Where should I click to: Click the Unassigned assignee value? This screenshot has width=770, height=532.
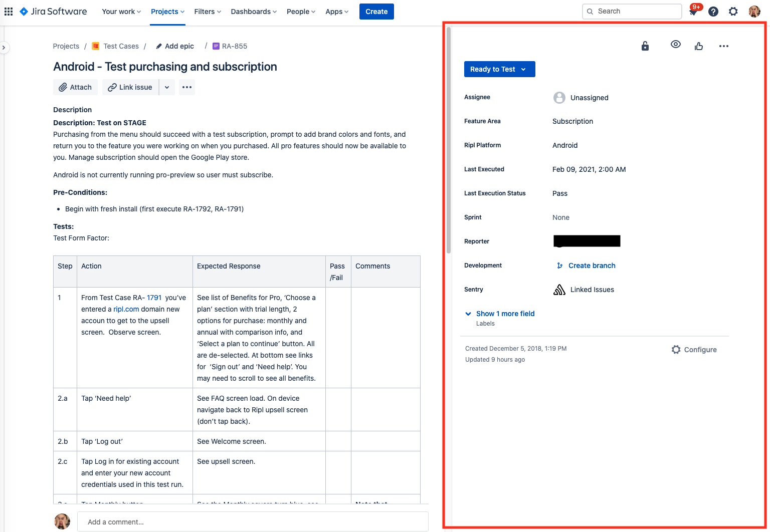click(x=590, y=98)
